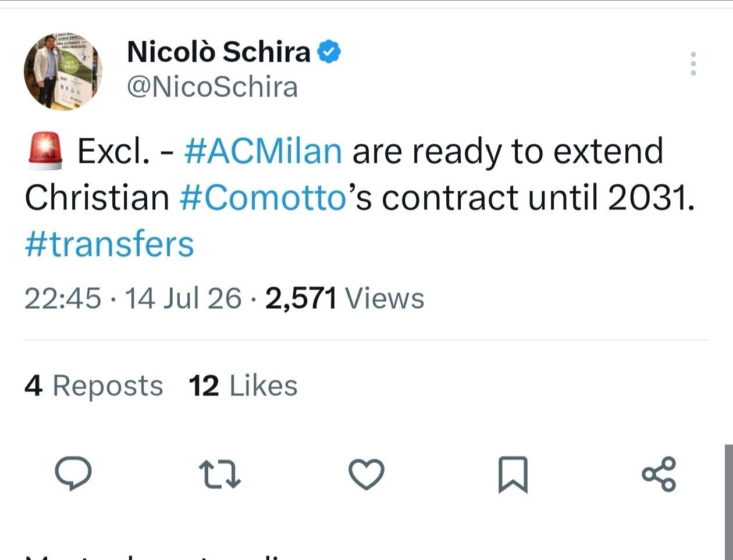Screen dimensions: 733x560
Task: Repost this tweet with the arrows icon
Action: click(219, 474)
